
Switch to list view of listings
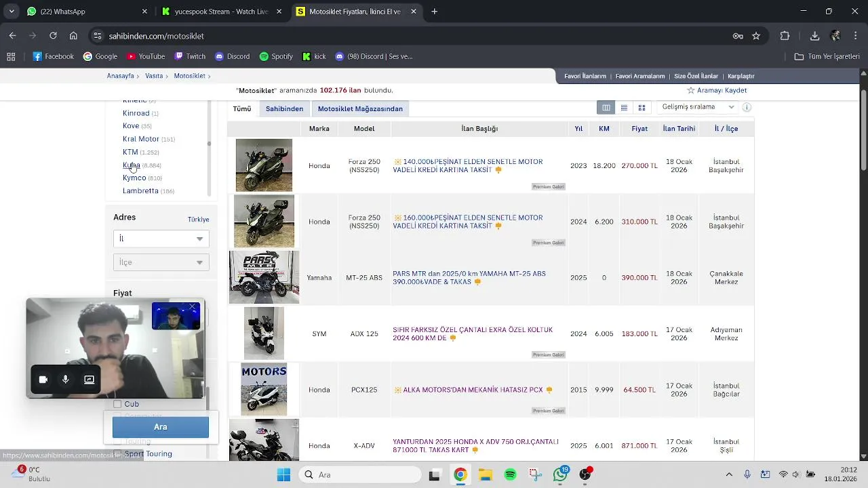[624, 107]
